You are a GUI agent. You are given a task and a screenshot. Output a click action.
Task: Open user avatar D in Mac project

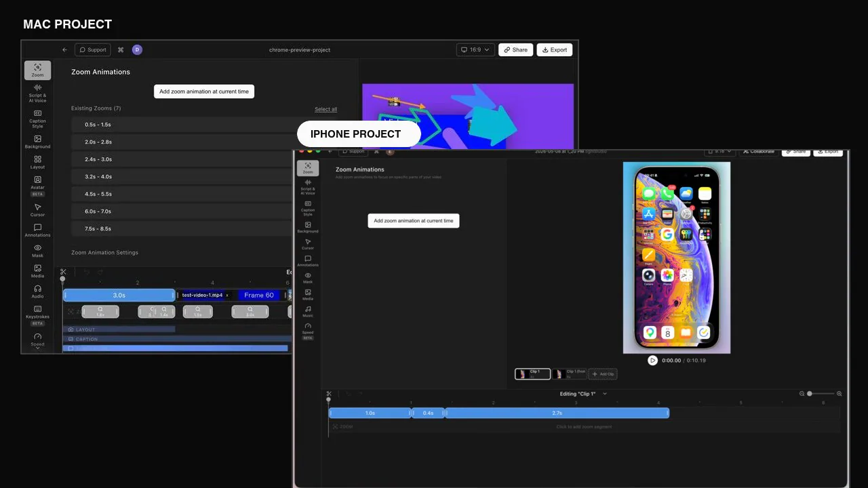137,49
